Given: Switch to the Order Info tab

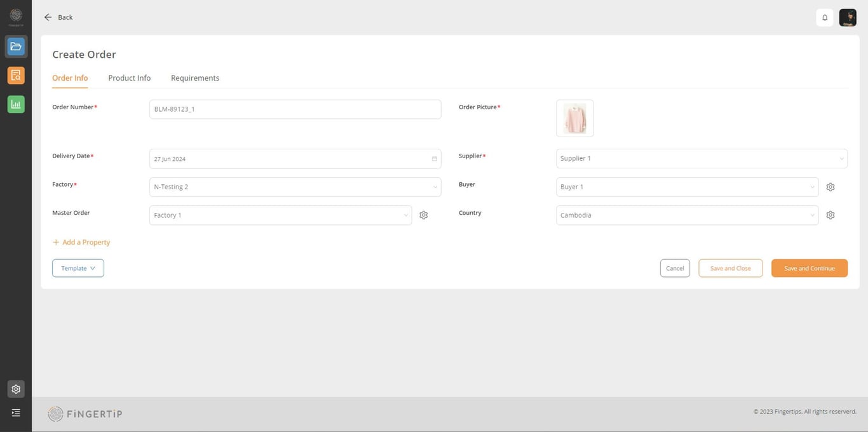Looking at the screenshot, I should 70,78.
